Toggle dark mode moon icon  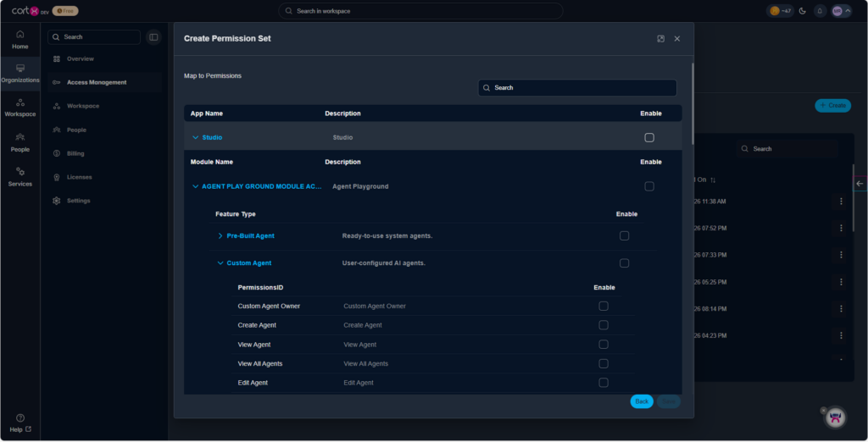coord(802,11)
